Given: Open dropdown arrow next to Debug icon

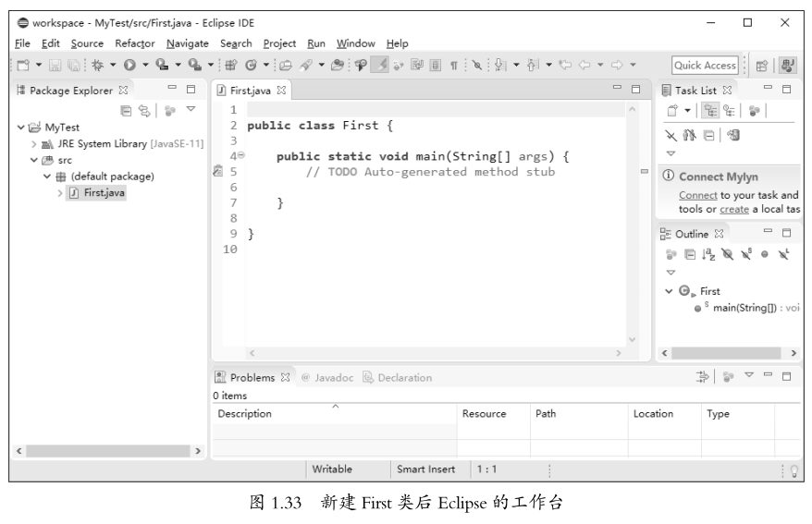Looking at the screenshot, I should (x=113, y=66).
